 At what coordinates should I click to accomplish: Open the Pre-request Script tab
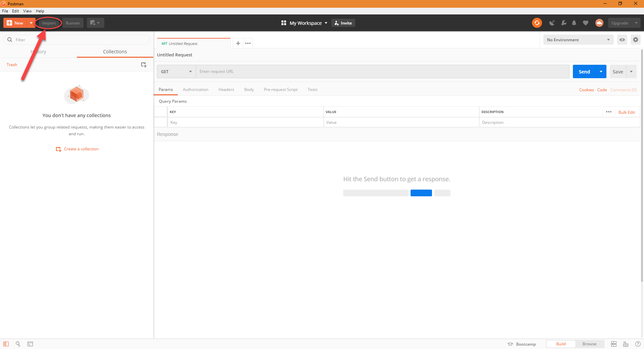click(281, 90)
